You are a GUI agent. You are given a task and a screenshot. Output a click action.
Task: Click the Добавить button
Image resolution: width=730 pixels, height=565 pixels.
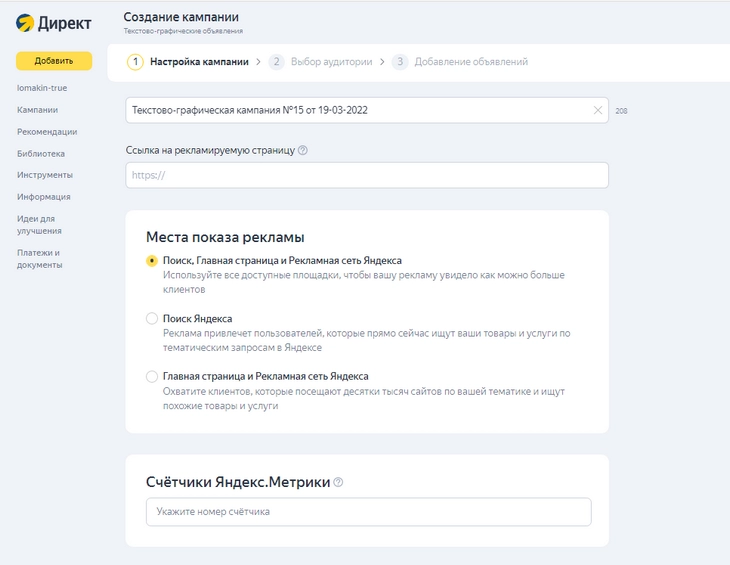(54, 61)
